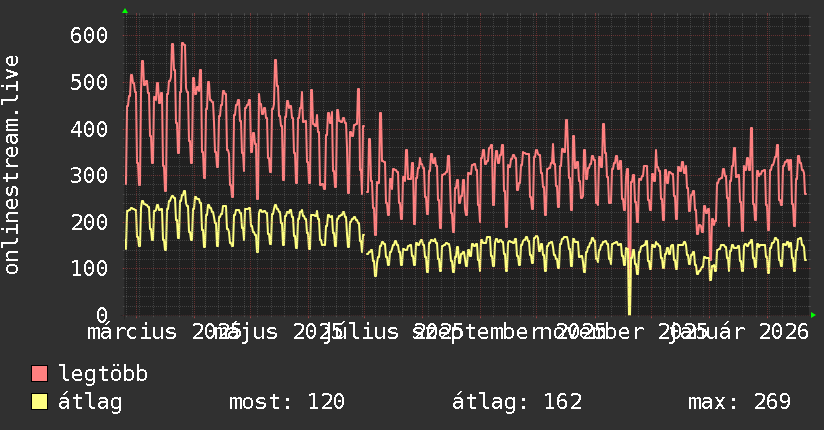Viewport: 824px width, 430px height.
Task: Click the 300 y-axis label
Action: 89,175
